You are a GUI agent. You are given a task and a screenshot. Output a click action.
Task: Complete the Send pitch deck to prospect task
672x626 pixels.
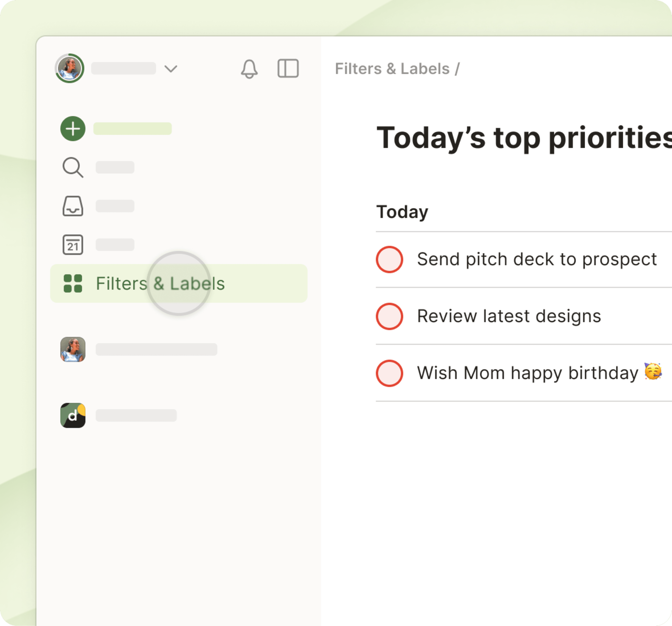point(390,260)
